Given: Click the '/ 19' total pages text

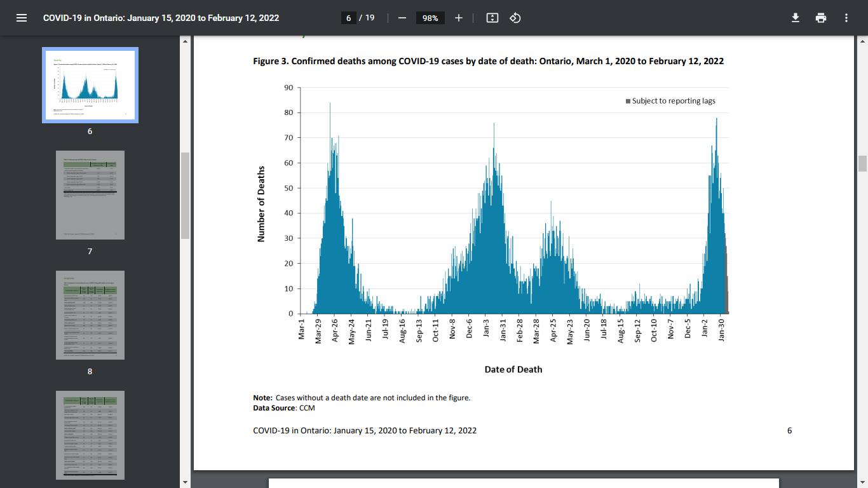Looking at the screenshot, I should pos(367,18).
